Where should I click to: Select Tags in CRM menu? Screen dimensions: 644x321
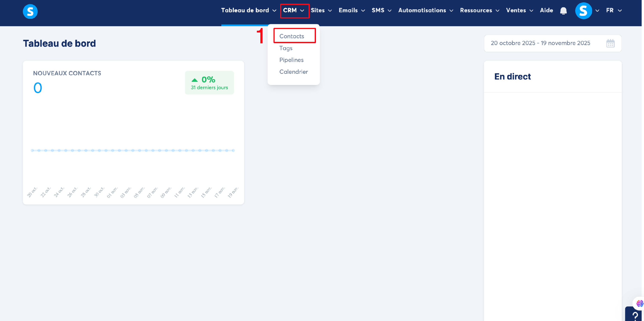[286, 48]
